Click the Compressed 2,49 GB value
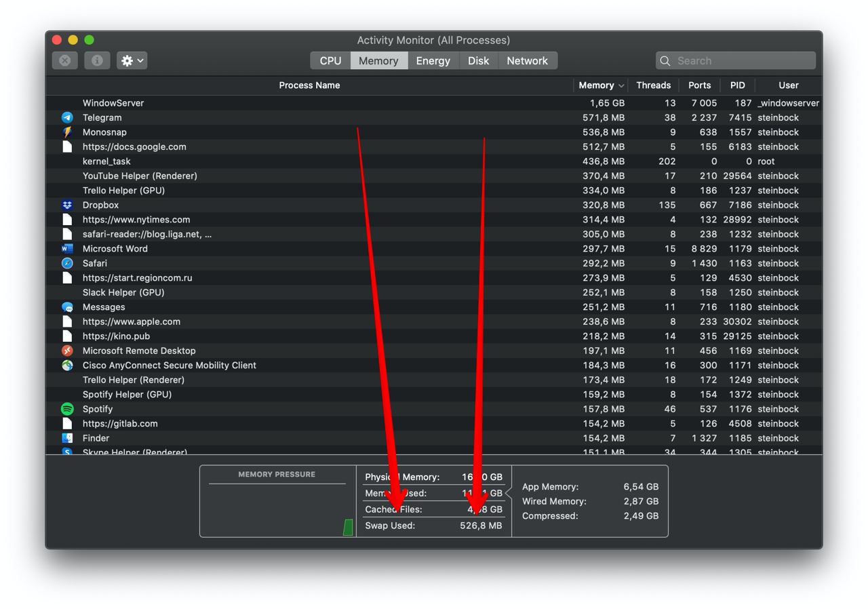The image size is (868, 609). [641, 516]
